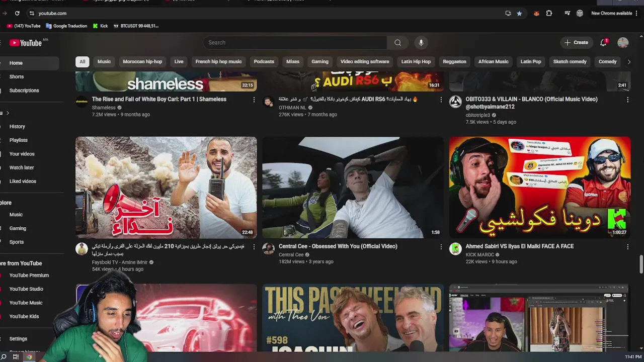Open options menu for Obsessed With You video
The image size is (644, 362).
pos(441,247)
